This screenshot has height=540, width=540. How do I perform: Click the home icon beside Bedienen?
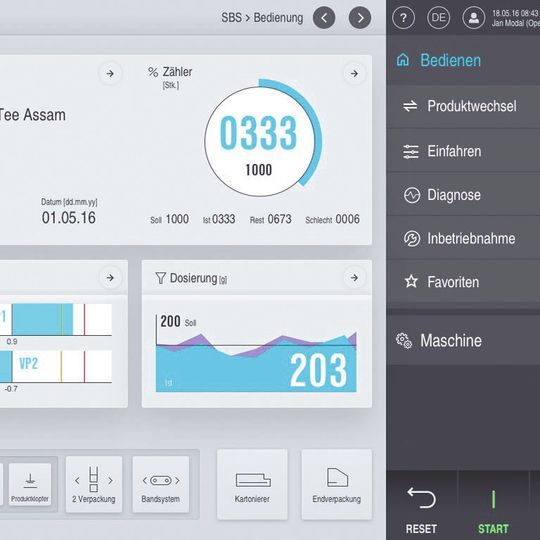click(x=403, y=60)
